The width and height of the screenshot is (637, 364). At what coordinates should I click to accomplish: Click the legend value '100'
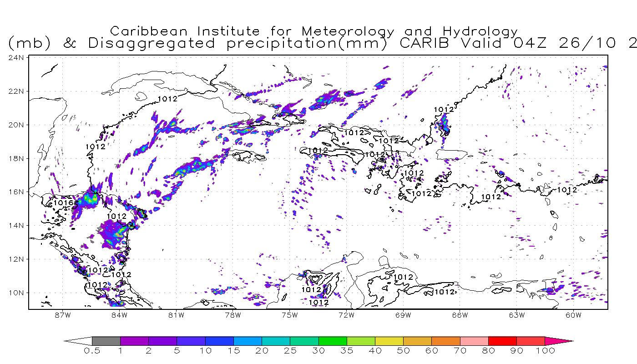545,351
